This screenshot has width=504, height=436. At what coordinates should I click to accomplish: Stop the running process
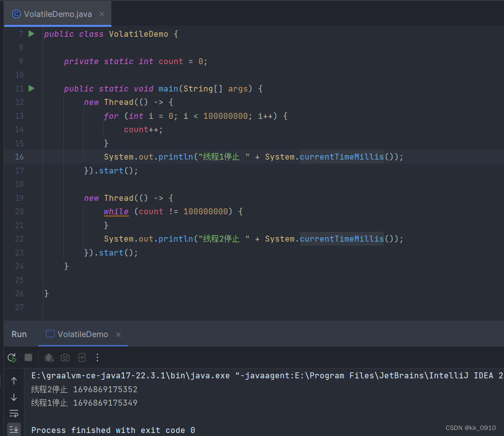[x=28, y=357]
